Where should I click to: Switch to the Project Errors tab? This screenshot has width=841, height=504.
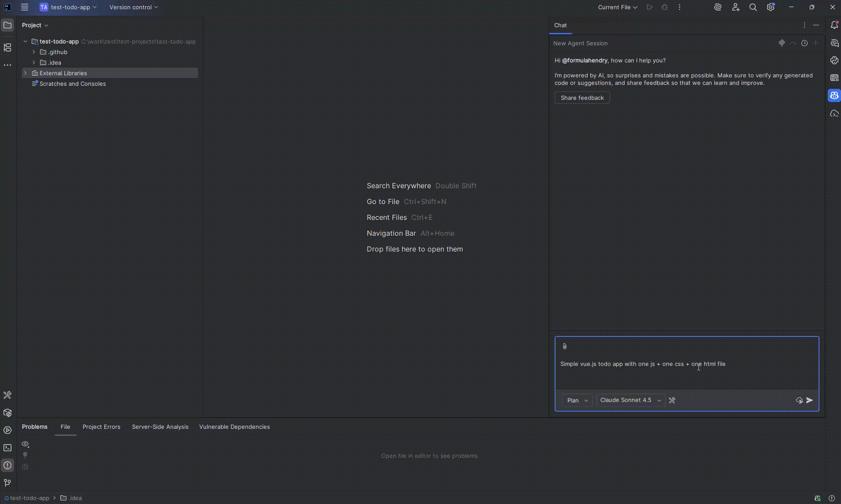click(x=101, y=427)
